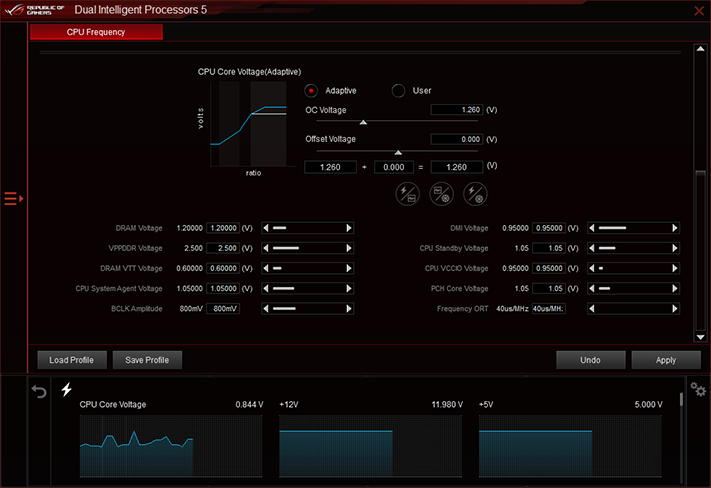Apply the voltage settings

point(666,360)
